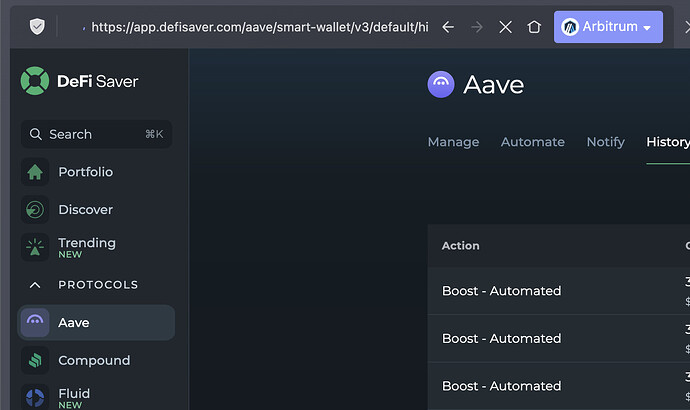This screenshot has width=690, height=410.
Task: Click the first Boost - Automated row
Action: [559, 291]
